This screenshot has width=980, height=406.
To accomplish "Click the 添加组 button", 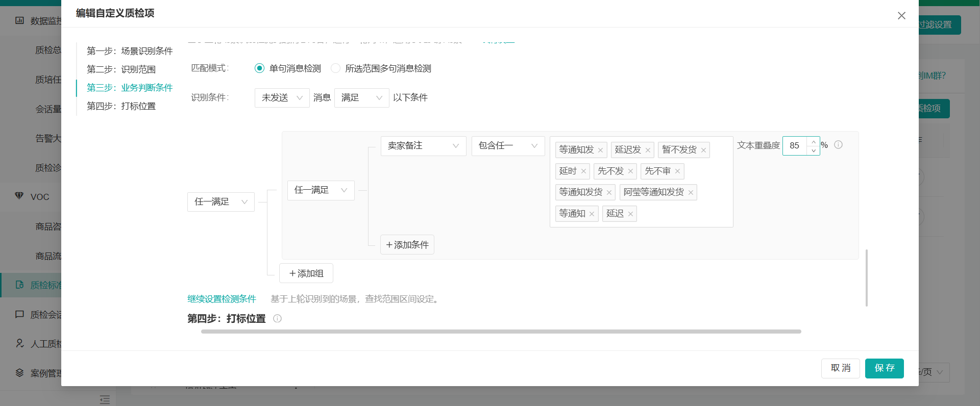I will click(x=306, y=273).
